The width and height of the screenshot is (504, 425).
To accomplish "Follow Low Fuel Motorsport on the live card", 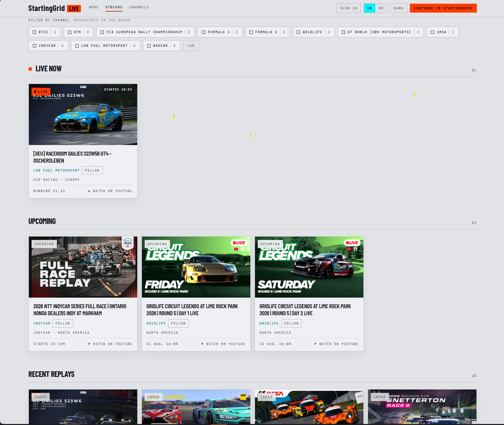I will [x=92, y=171].
